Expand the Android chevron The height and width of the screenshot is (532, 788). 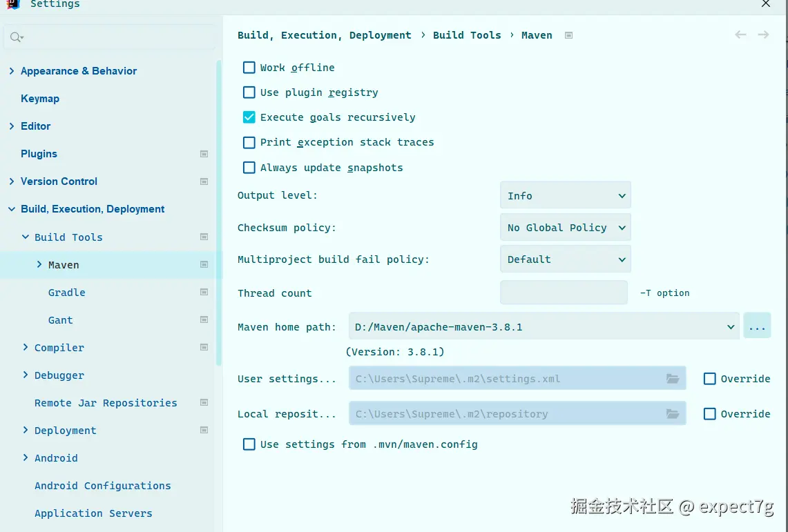(x=25, y=457)
